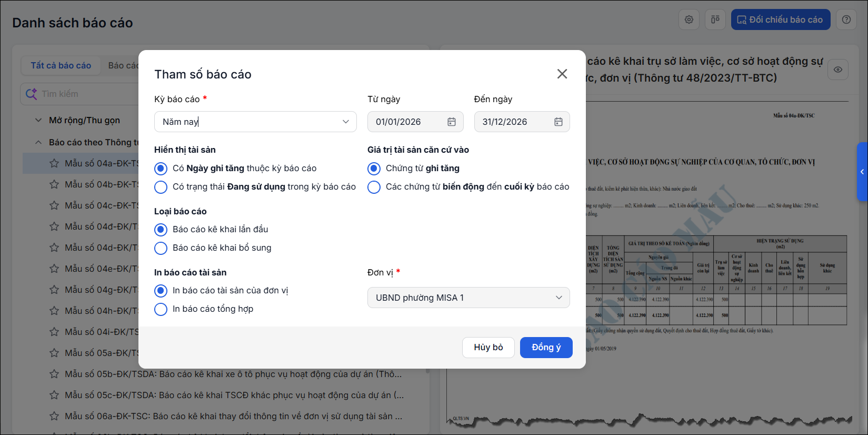
Task: Select Có trạng thái Đang sử dụng option
Action: coord(161,187)
